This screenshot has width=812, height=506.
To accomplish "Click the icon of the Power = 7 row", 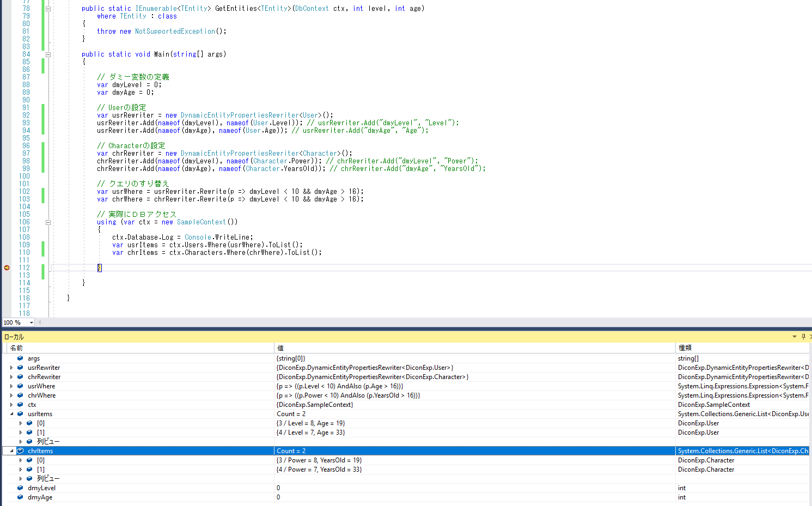I will pos(29,470).
